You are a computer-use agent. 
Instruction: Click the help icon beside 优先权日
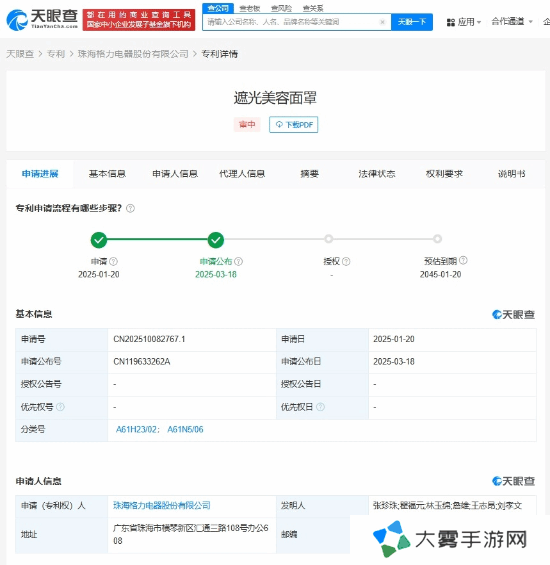[x=320, y=407]
